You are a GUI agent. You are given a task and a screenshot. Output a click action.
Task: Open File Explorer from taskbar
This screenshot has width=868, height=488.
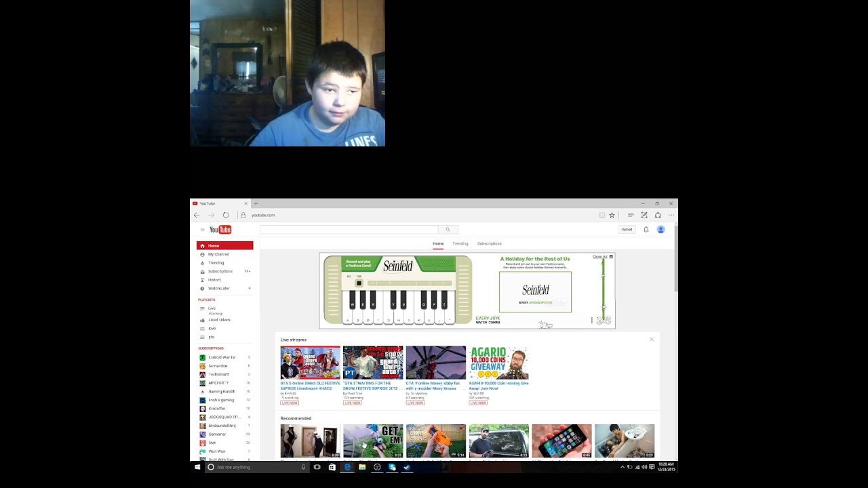[362, 467]
